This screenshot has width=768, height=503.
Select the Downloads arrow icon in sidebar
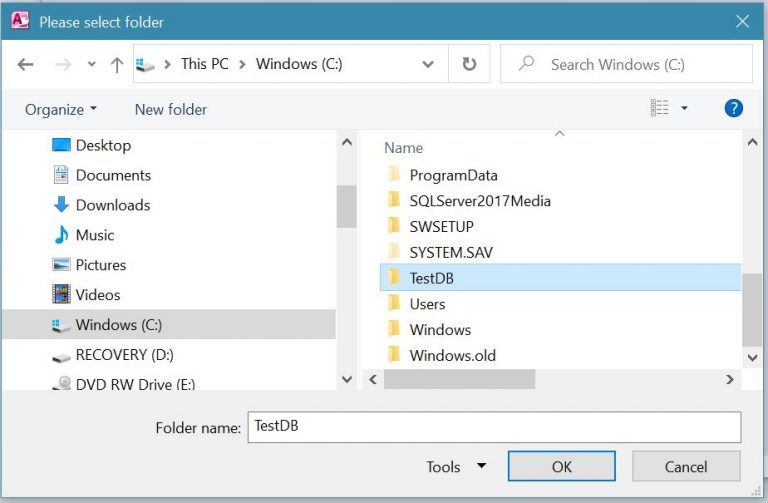tap(61, 205)
